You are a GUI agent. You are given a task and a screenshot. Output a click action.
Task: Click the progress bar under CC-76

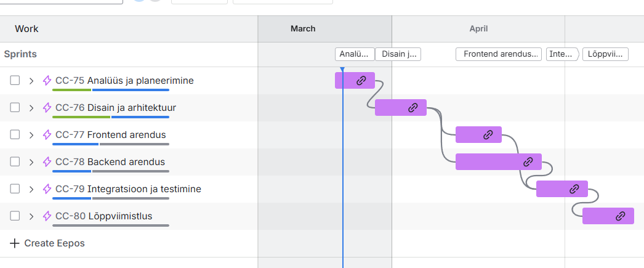tap(111, 116)
